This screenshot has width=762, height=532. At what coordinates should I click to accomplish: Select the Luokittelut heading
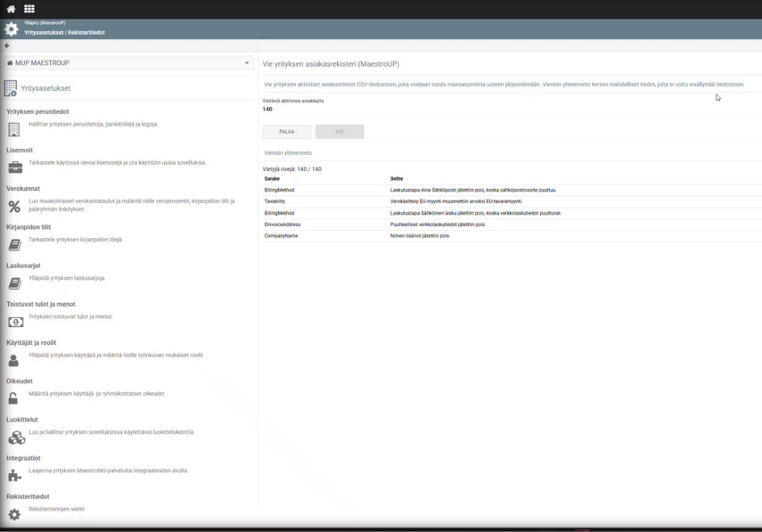click(22, 420)
